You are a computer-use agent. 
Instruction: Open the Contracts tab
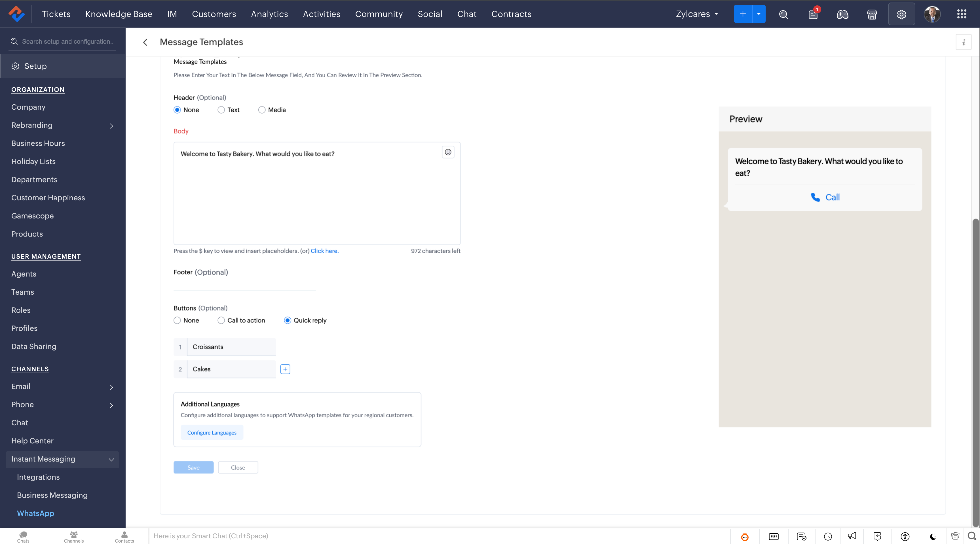(x=511, y=14)
